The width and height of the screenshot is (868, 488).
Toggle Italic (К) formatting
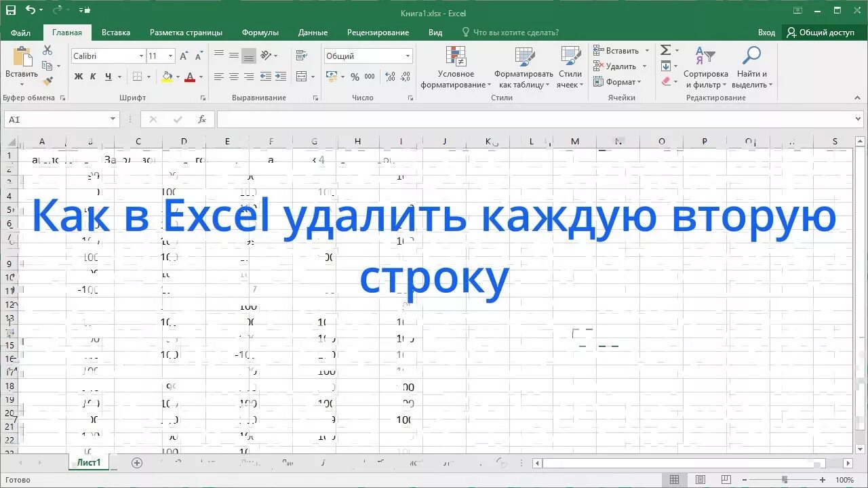click(x=93, y=77)
